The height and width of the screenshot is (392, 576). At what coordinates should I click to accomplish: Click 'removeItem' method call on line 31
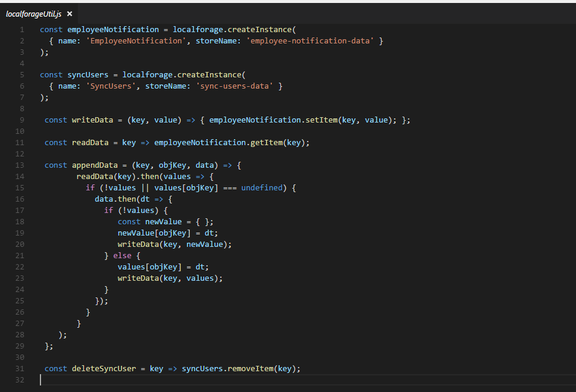tap(251, 369)
